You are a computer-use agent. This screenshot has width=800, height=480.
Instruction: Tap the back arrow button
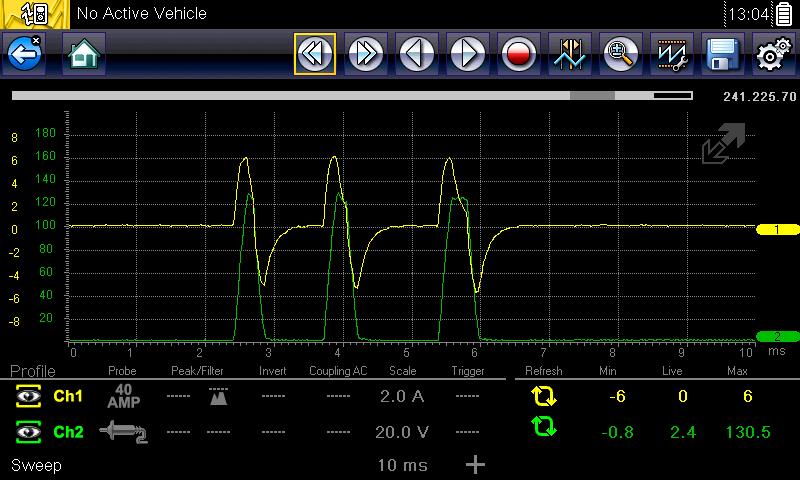24,54
